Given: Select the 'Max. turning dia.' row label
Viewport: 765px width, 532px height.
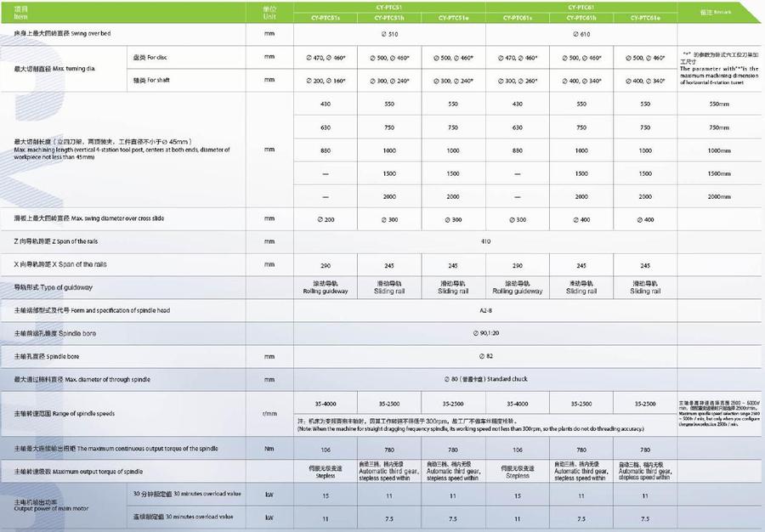Looking at the screenshot, I should (54, 69).
